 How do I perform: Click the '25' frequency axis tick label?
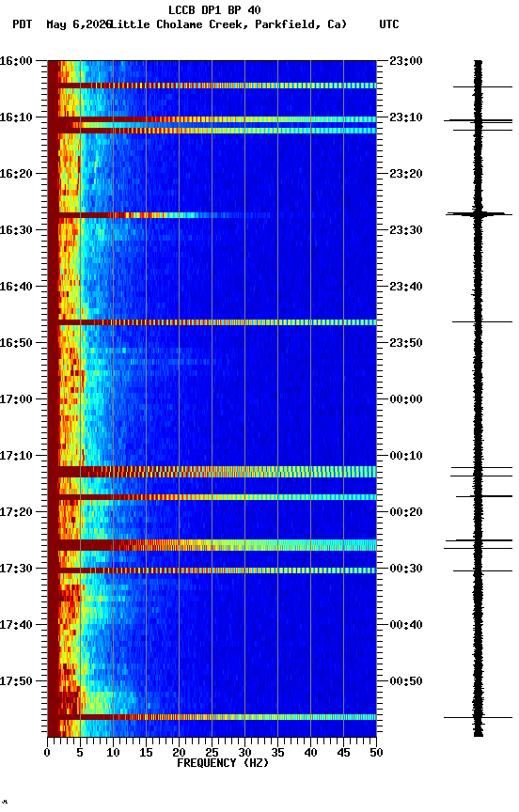212,753
